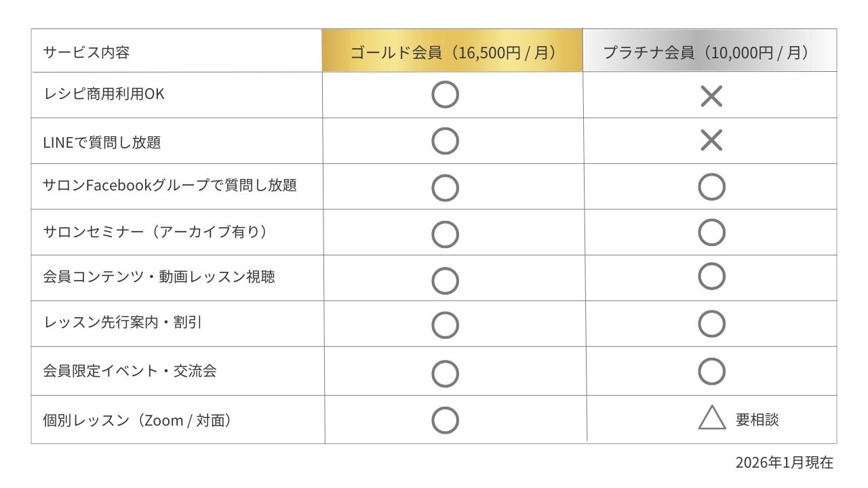Viewport: 868px width, 488px height.
Task: Click the Platinum circle for 会員限定イベント・交流会
Action: 711,371
